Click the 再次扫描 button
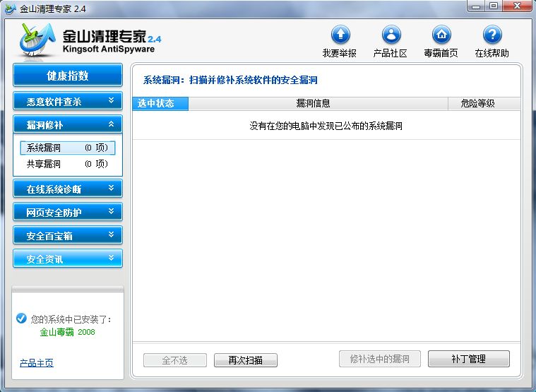The width and height of the screenshot is (536, 392). 246,360
